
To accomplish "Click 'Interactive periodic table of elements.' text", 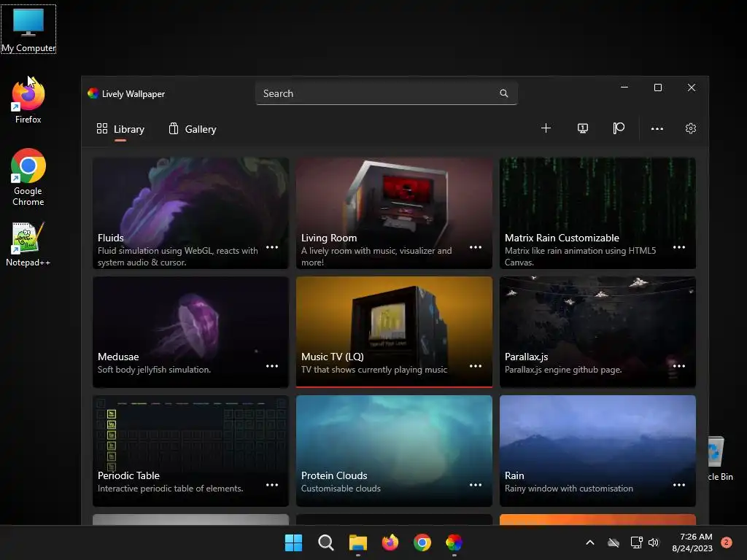I will (171, 489).
